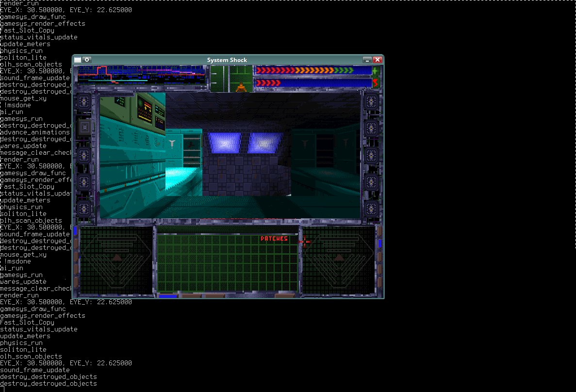Click middle round icon on right side panel

371,155
